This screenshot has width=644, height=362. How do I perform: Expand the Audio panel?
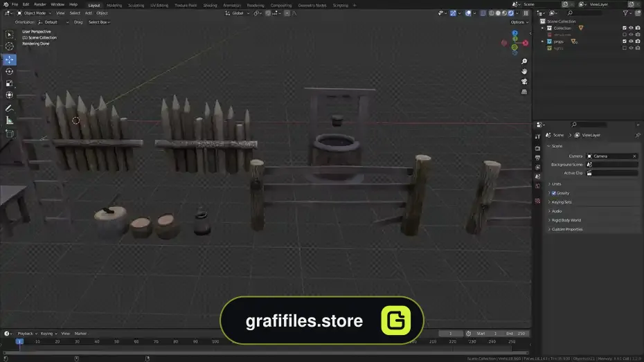point(557,211)
